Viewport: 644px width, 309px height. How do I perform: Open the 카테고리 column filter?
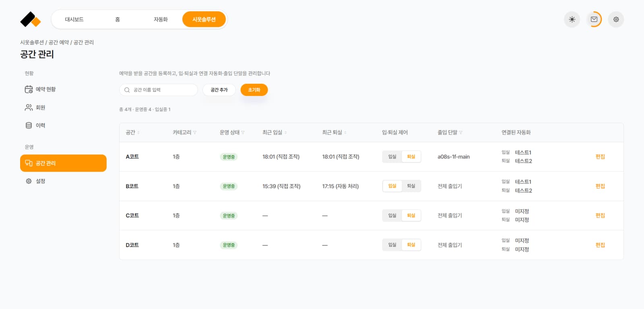click(x=195, y=133)
